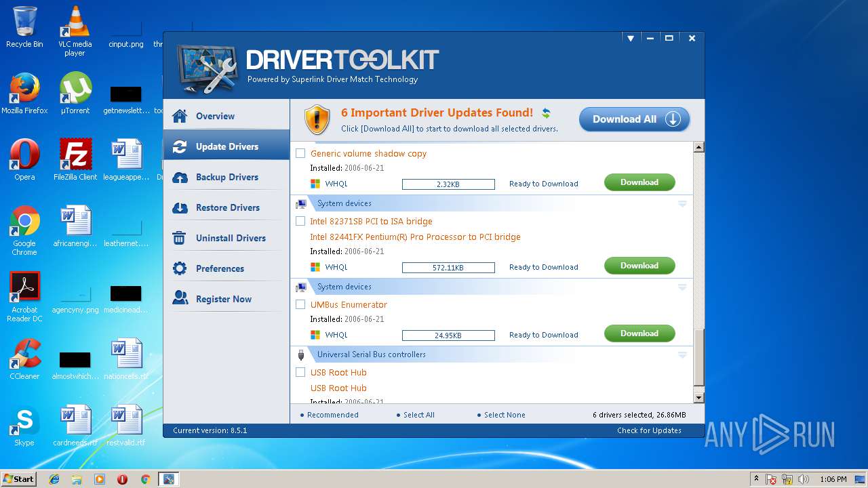Open Windows Explorer from taskbar
Viewport: 868px width, 488px height.
[77, 479]
